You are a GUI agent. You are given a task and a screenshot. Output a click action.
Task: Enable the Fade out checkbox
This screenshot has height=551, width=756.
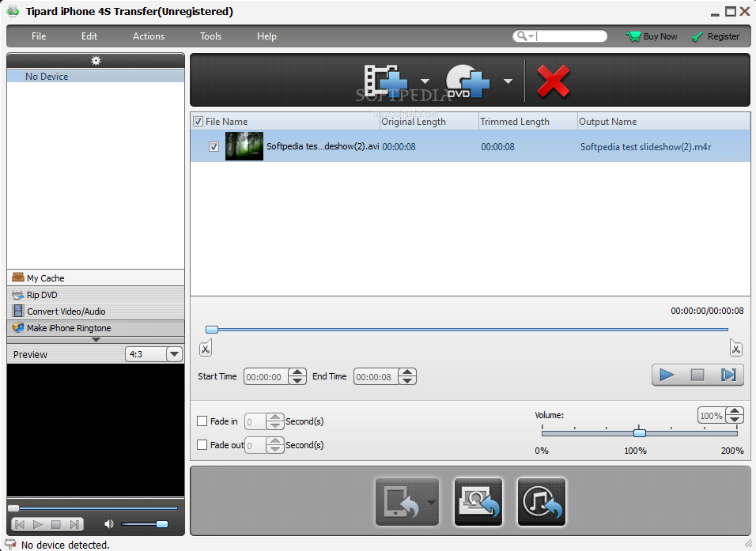[x=202, y=444]
